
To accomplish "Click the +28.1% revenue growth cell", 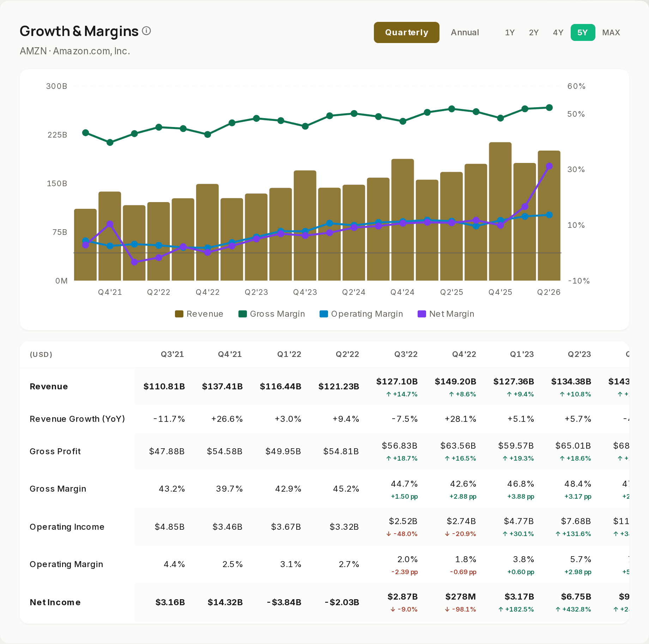I will click(460, 419).
